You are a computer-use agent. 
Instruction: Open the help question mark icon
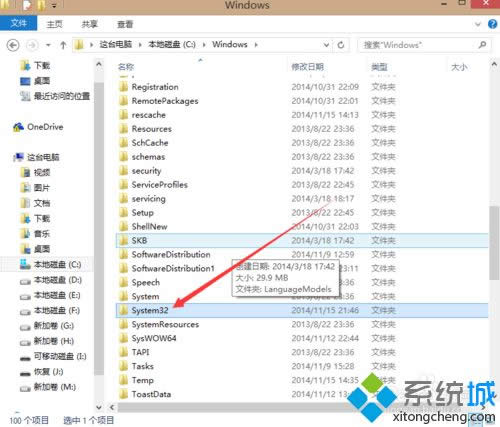(492, 24)
